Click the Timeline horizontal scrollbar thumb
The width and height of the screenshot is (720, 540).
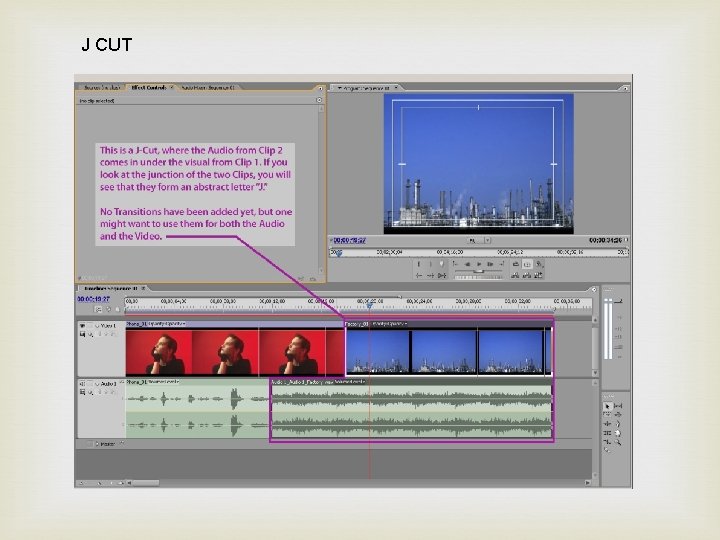tap(146, 483)
